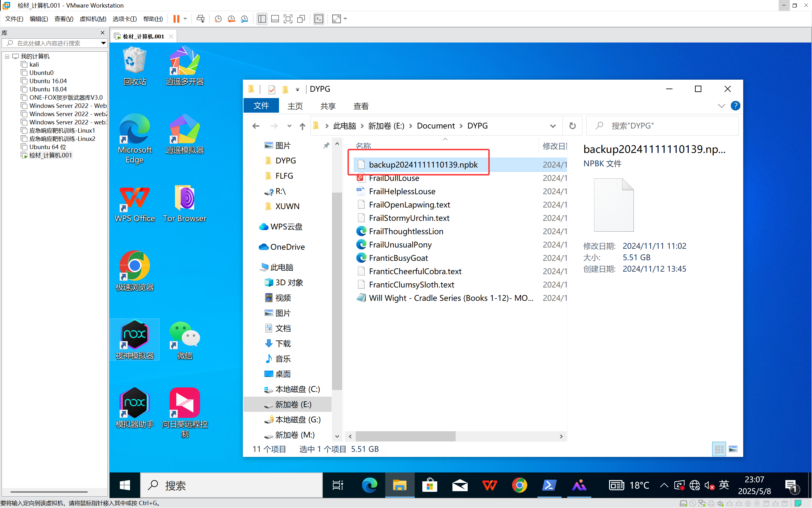Toggle the details view layout button

click(719, 449)
